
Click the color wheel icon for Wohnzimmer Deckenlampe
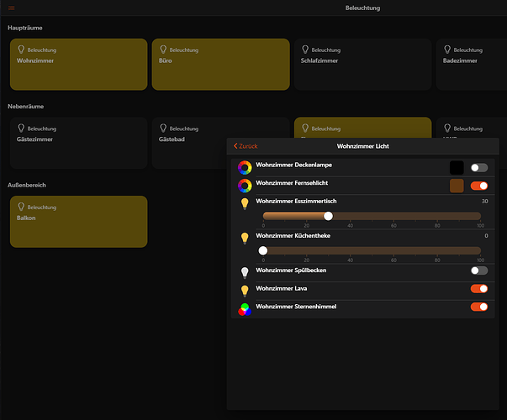pyautogui.click(x=245, y=167)
